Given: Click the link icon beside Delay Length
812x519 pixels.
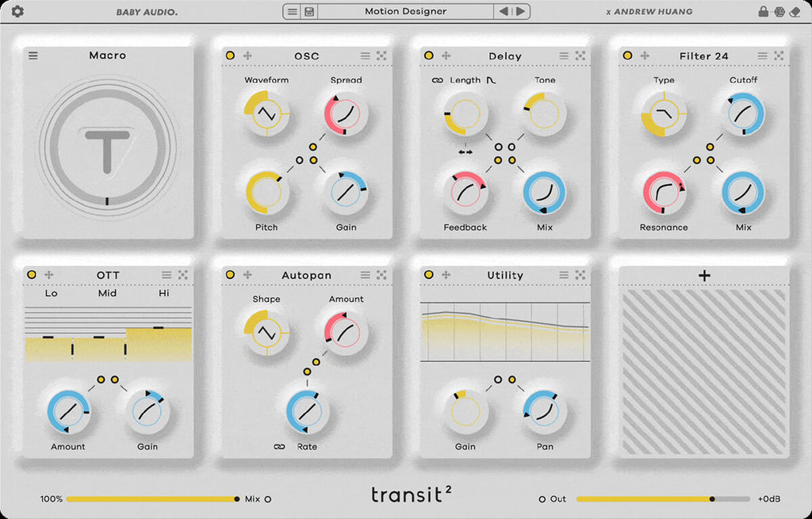Looking at the screenshot, I should point(437,80).
